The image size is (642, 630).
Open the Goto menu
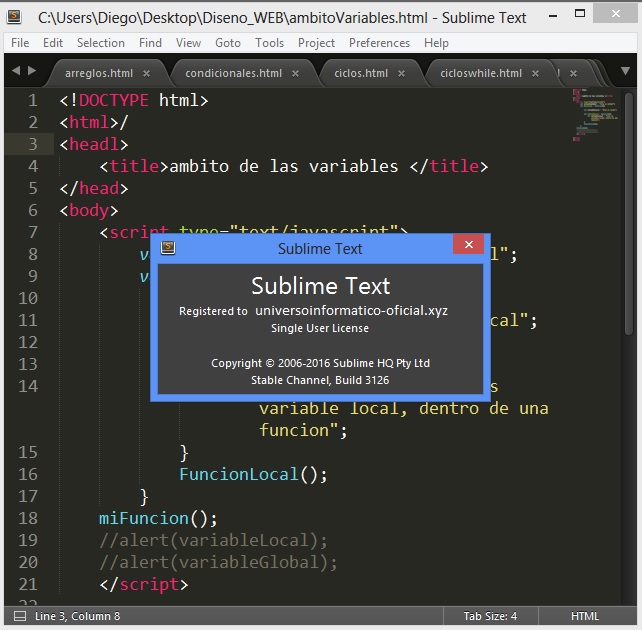(228, 43)
